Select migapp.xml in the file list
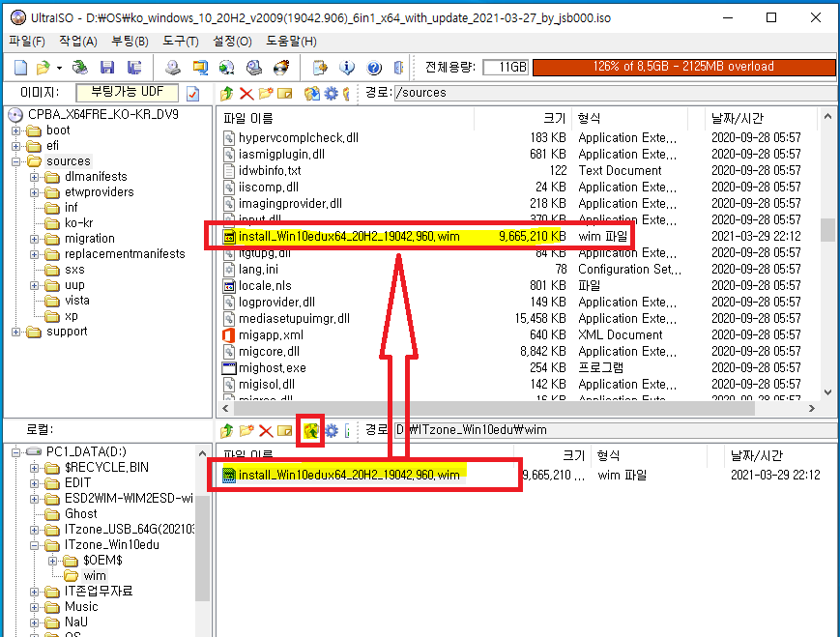 pyautogui.click(x=271, y=335)
